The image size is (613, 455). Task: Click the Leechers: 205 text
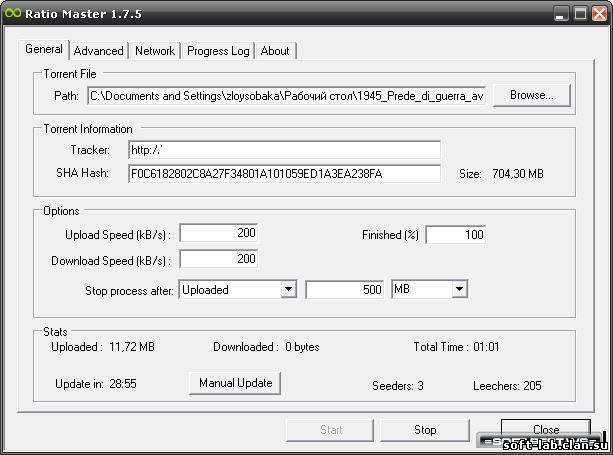[x=507, y=386]
